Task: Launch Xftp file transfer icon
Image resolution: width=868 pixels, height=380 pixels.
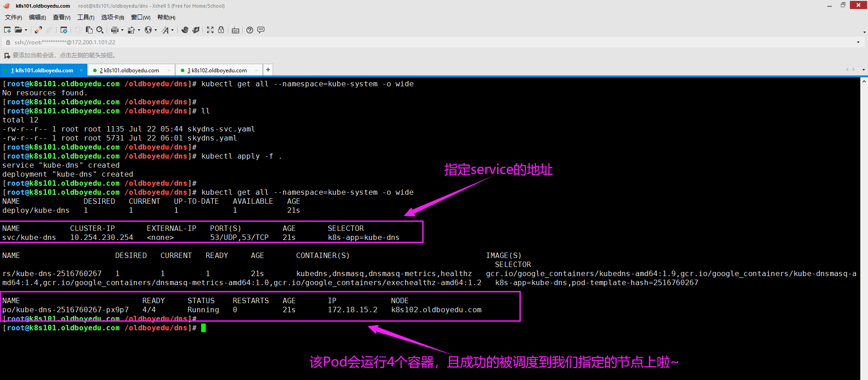Action: (196, 30)
